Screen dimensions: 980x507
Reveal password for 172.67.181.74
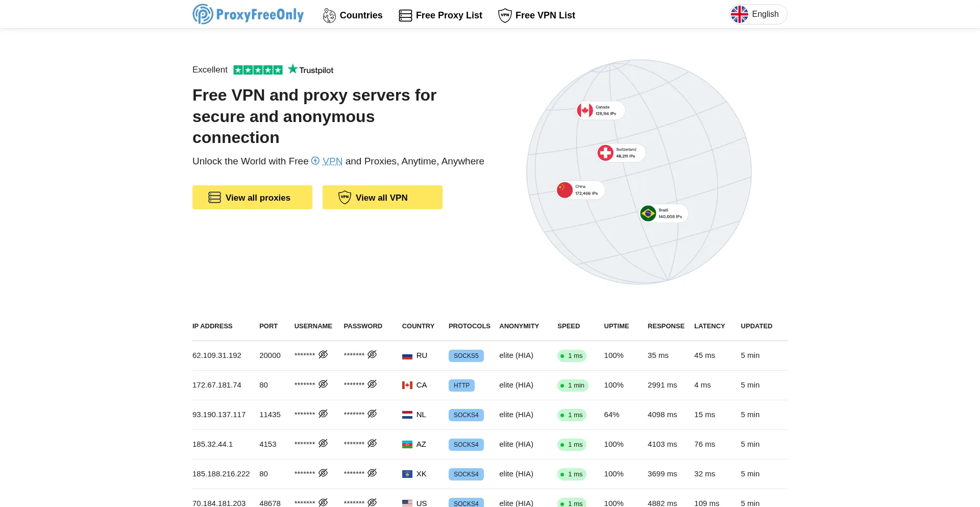(372, 384)
